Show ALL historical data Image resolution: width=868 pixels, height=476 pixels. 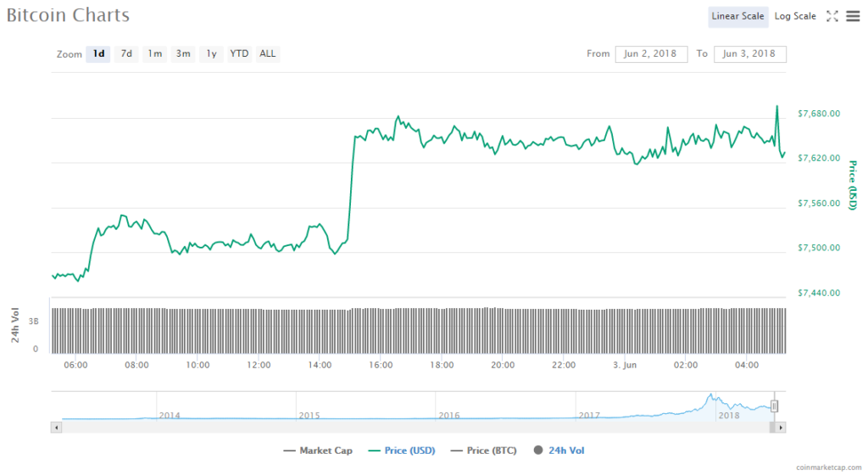tap(267, 53)
